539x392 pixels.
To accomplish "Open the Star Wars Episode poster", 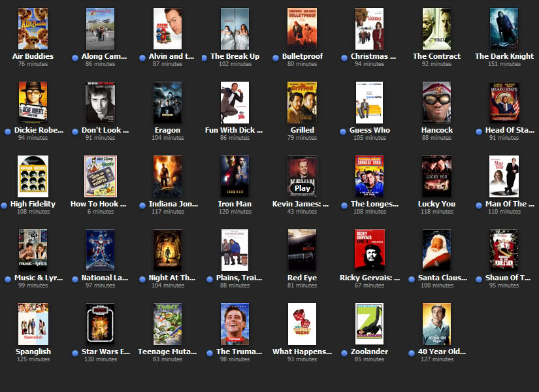I will [100, 324].
